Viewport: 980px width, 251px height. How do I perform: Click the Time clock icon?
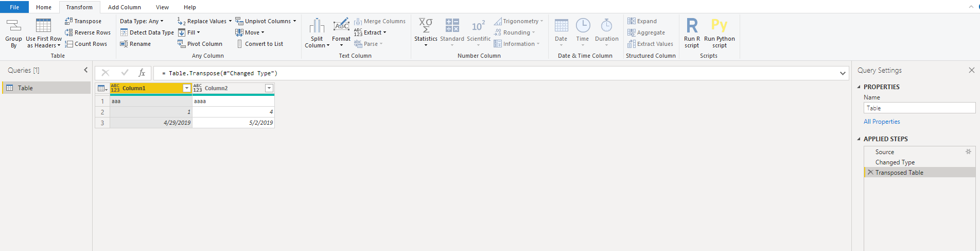pyautogui.click(x=583, y=25)
